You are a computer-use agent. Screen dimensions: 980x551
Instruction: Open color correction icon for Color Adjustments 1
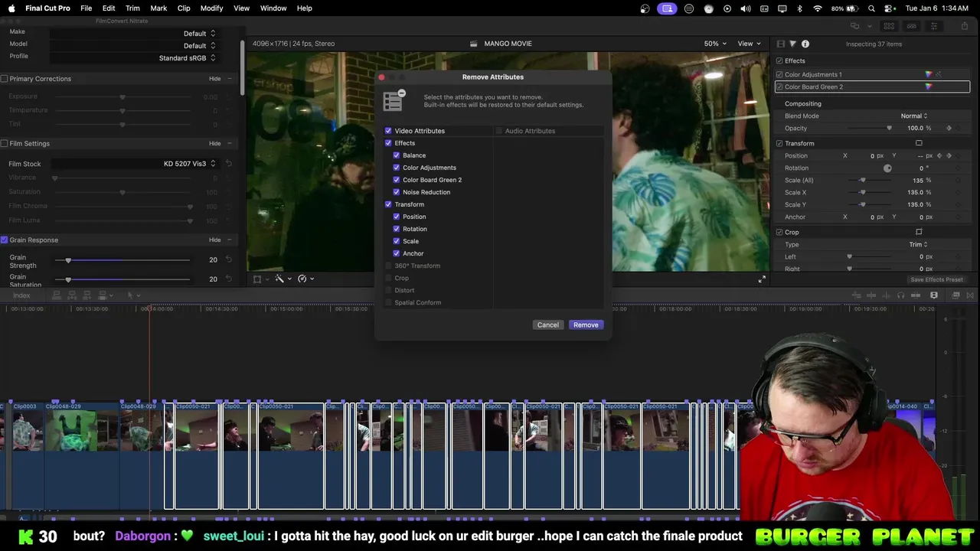(929, 74)
